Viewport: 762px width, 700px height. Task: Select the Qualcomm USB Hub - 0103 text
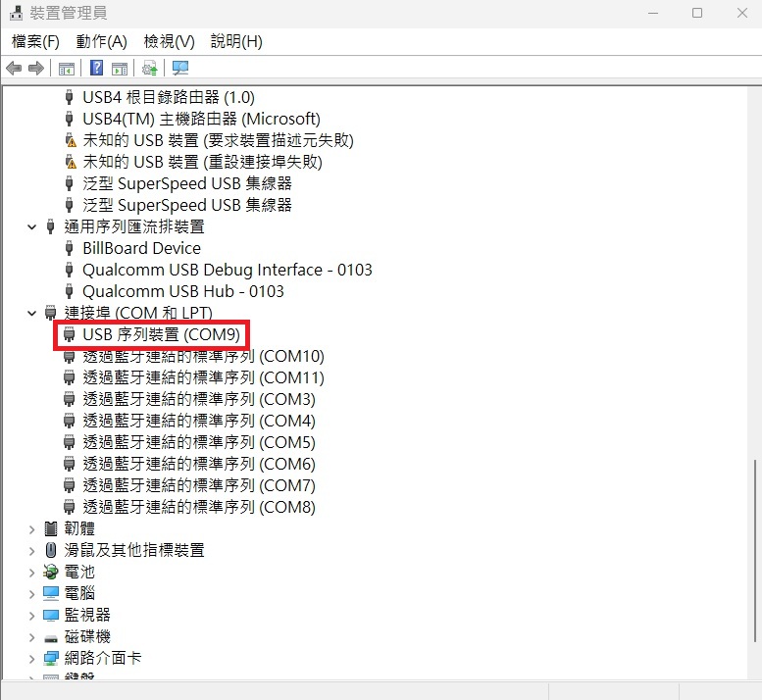[x=183, y=291]
